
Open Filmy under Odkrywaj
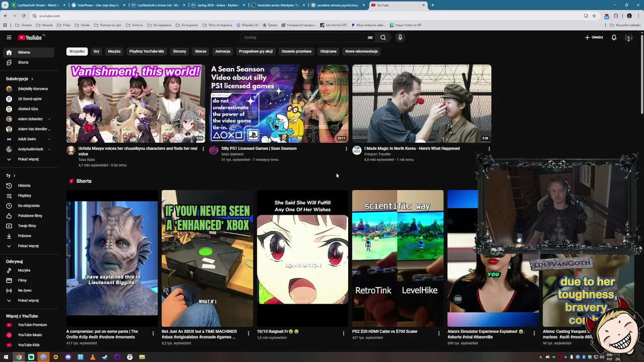(x=28, y=281)
